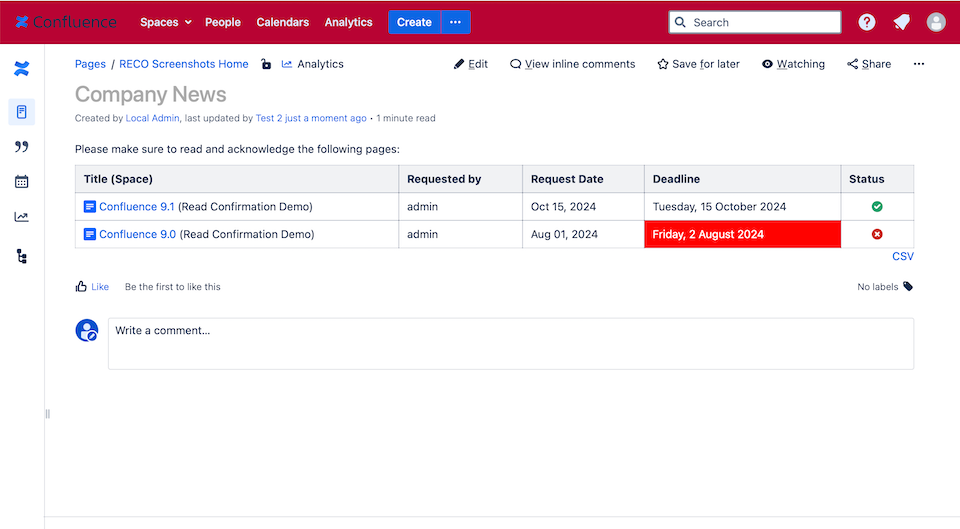Open the People menu item

pyautogui.click(x=223, y=22)
